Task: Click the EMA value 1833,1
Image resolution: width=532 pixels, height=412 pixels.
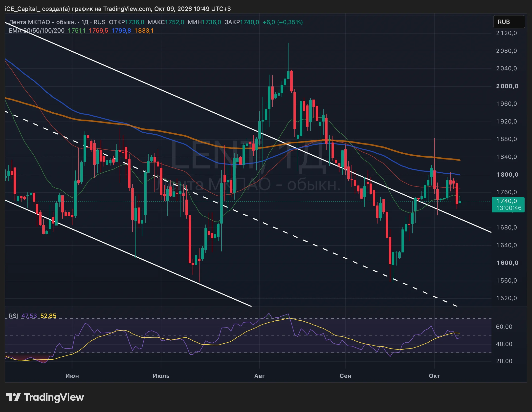Action: click(x=144, y=31)
